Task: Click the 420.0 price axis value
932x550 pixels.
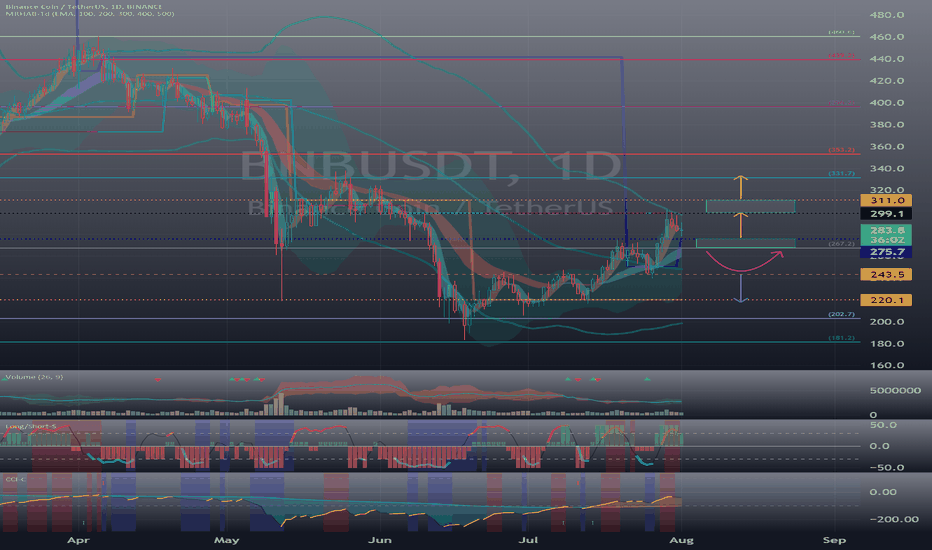Action: click(x=887, y=81)
